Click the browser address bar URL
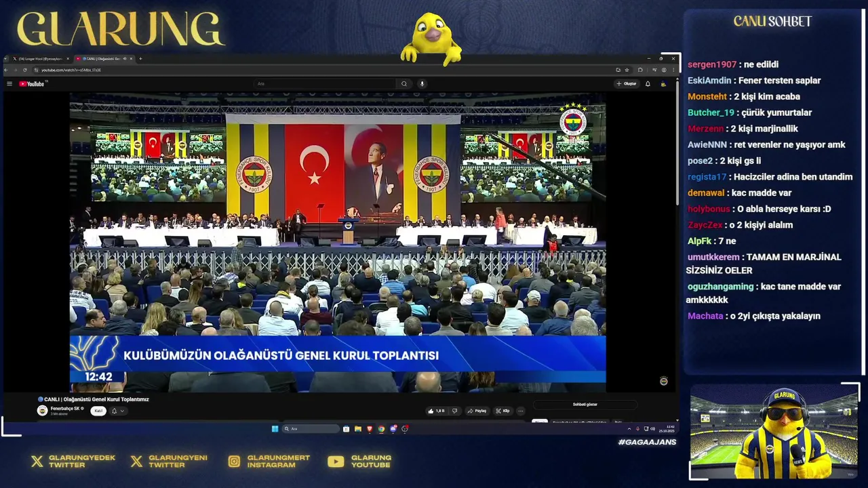Viewport: 868px width, 488px height. click(71, 70)
